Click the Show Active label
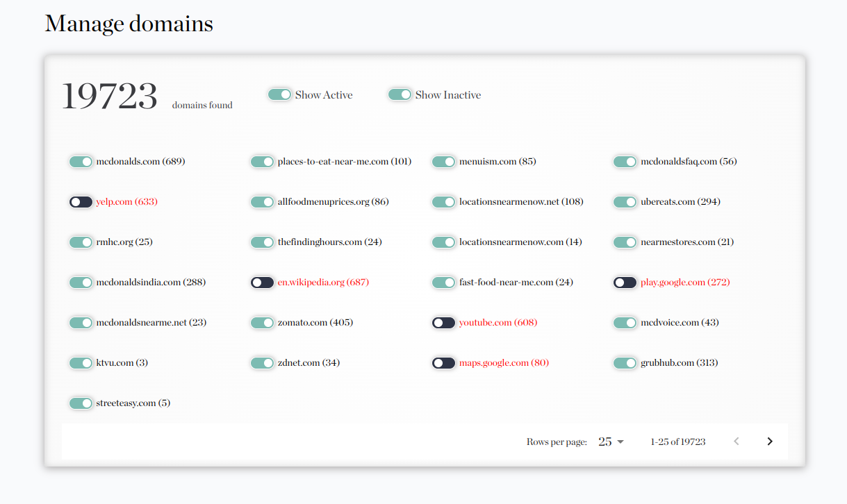Viewport: 847px width, 504px height. click(324, 95)
